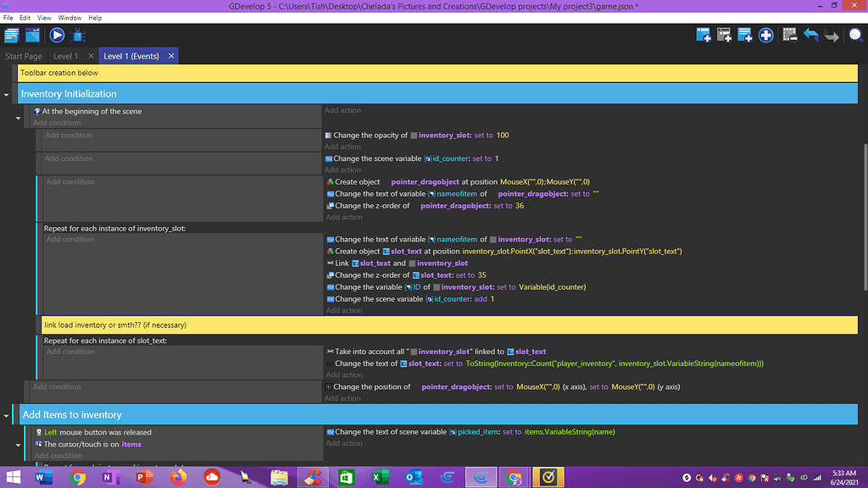Viewport: 868px width, 488px height.
Task: Click 'Add condition' under the beginning of scene condition
Action: [57, 123]
